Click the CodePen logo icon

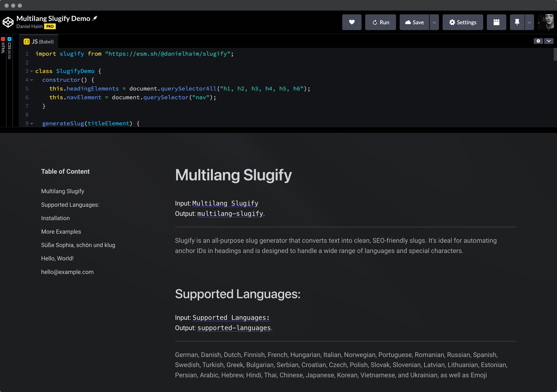(8, 22)
